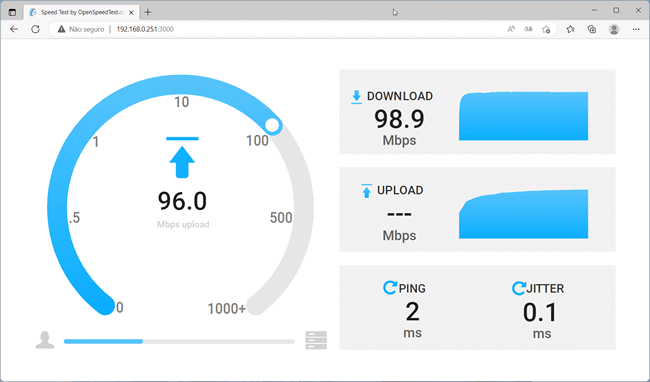The height and width of the screenshot is (382, 650).
Task: Click the user silhouette icon
Action: (45, 340)
